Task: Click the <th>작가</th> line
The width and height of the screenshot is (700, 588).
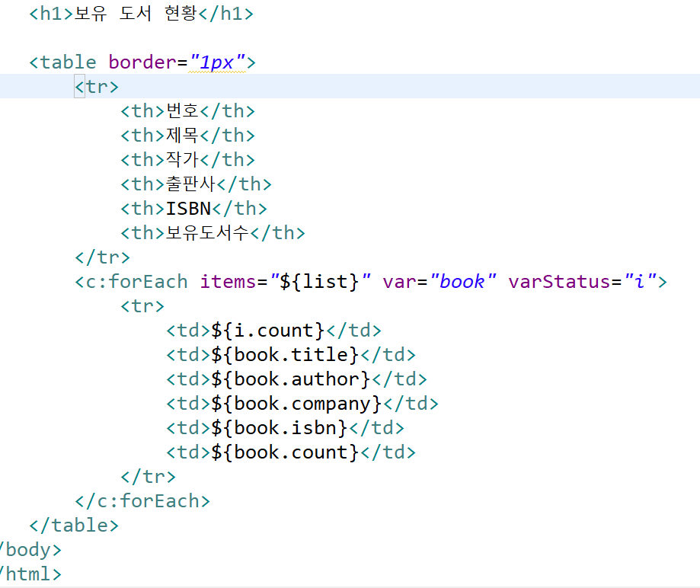Action: (187, 159)
